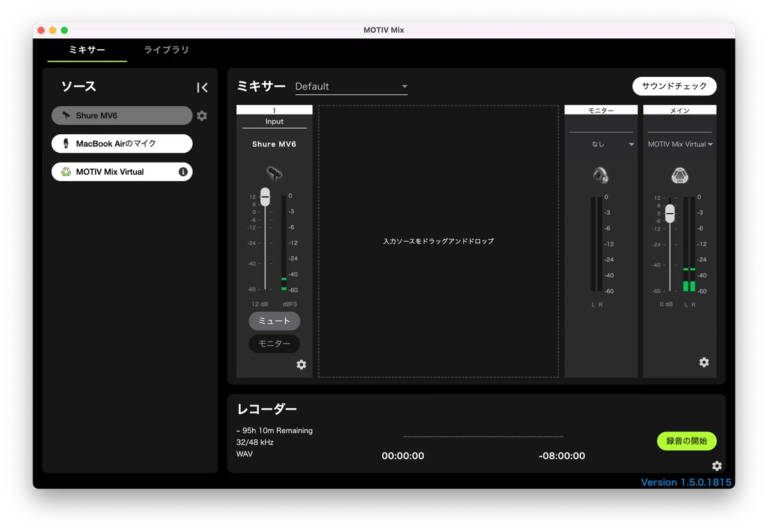Click the channel 1 header label

[x=275, y=110]
